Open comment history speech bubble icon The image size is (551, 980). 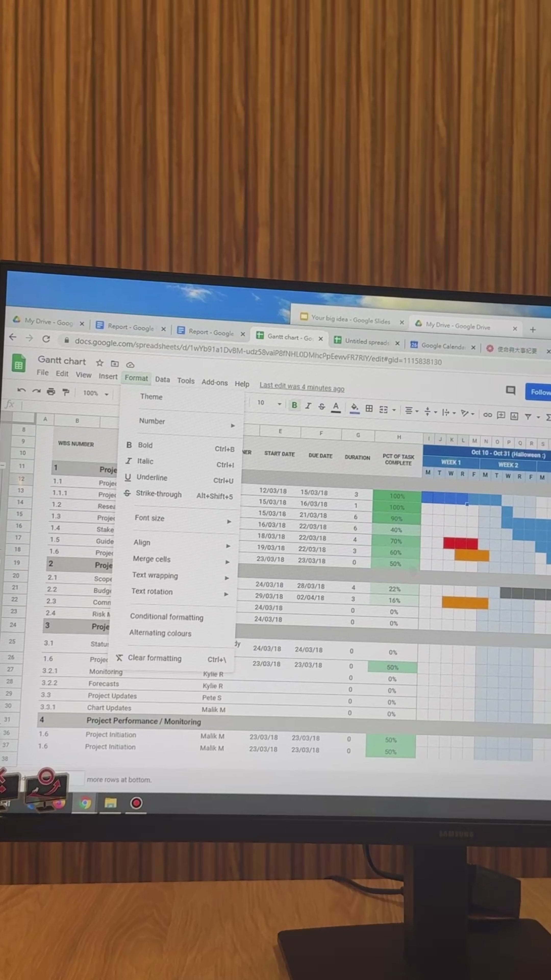(x=510, y=390)
